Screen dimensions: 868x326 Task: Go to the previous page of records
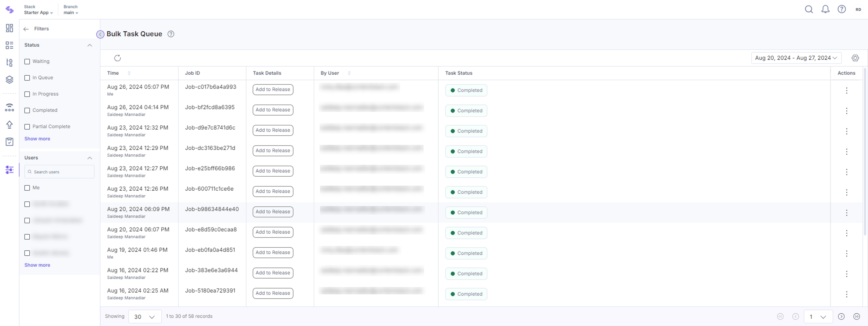795,316
